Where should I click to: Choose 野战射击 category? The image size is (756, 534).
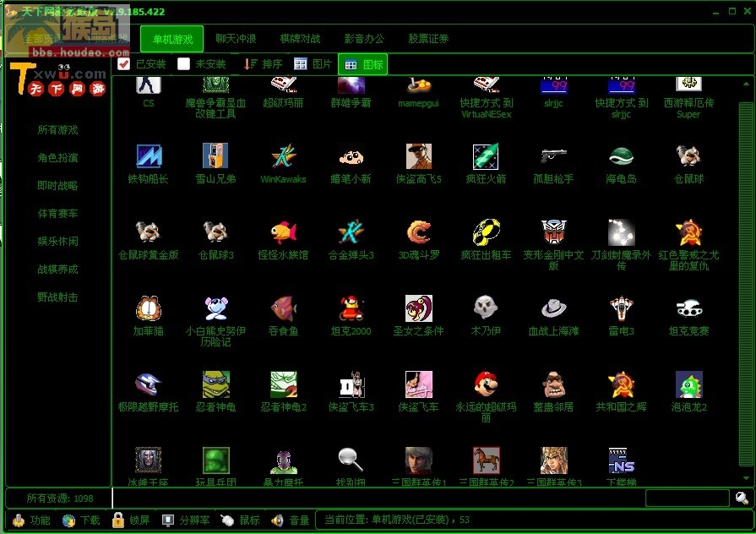(x=57, y=297)
